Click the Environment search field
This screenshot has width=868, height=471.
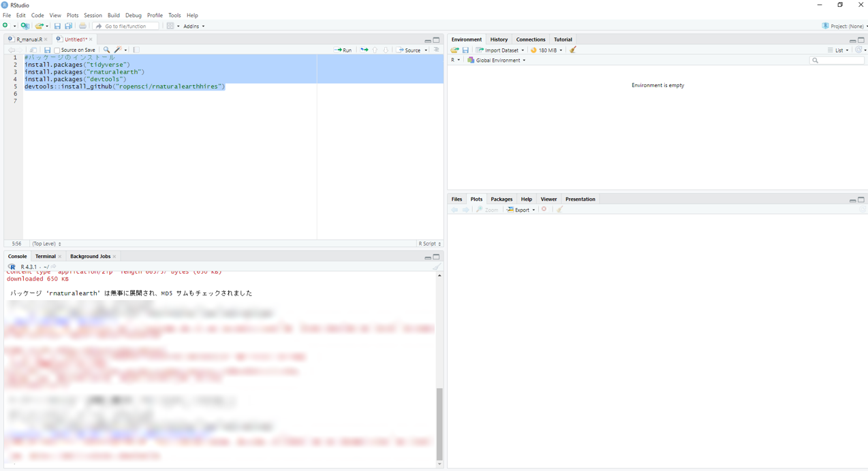[838, 61]
